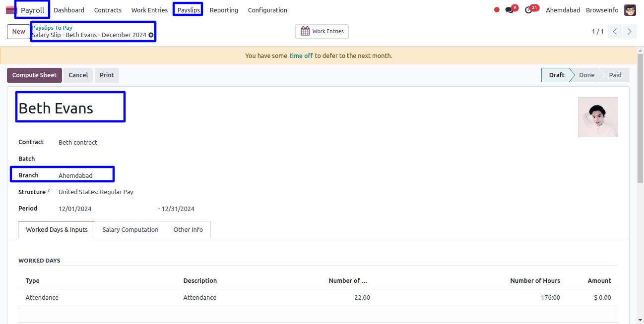Go to previous record arrow
644x324 pixels.
pos(615,32)
